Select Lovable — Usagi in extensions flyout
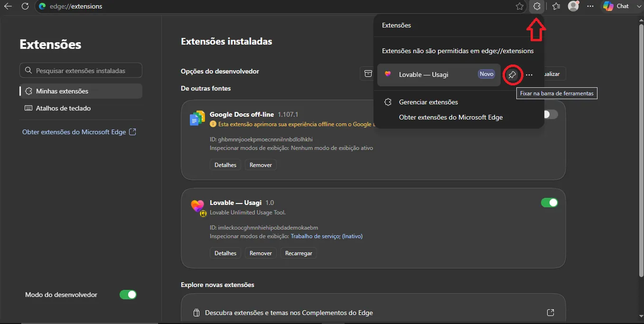This screenshot has width=644, height=324. (x=439, y=75)
